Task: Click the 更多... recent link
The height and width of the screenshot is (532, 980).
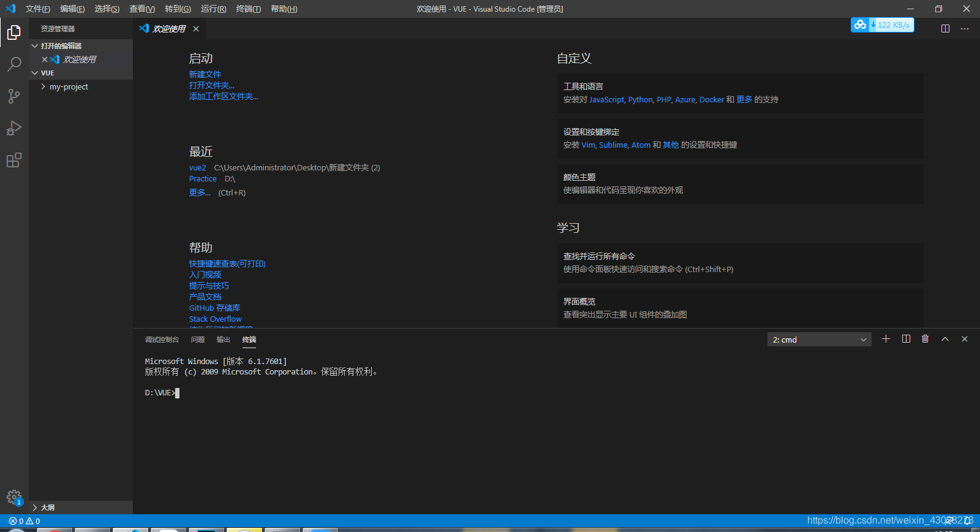Action: click(200, 192)
